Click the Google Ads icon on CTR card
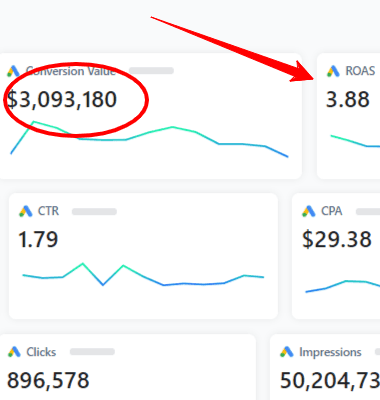Image resolution: width=380 pixels, height=400 pixels. pos(25,211)
